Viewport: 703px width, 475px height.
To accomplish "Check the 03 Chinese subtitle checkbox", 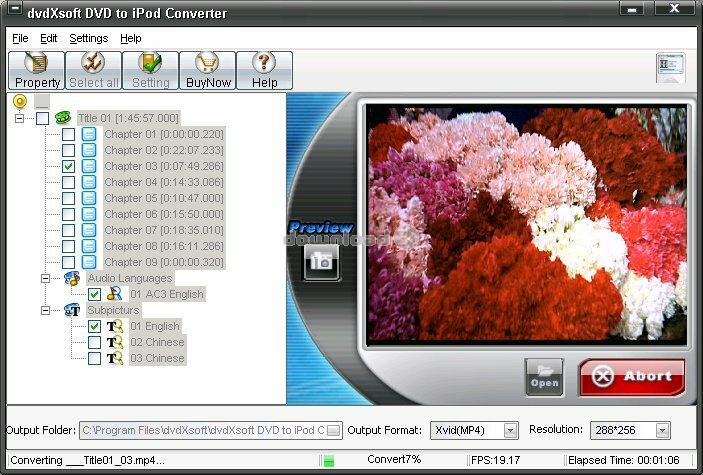I will 95,358.
